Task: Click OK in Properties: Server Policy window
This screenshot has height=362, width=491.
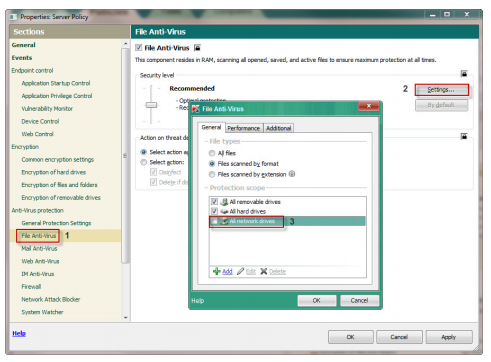Action: coord(351,337)
